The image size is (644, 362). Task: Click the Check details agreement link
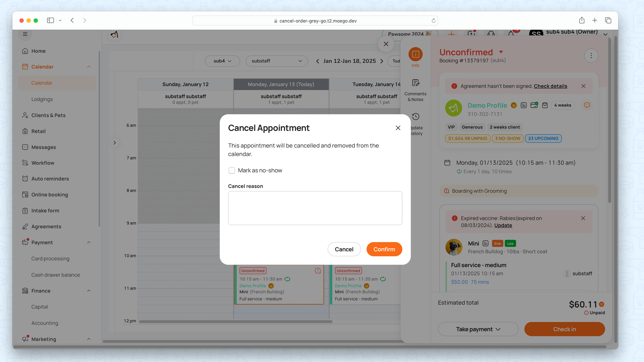point(550,86)
